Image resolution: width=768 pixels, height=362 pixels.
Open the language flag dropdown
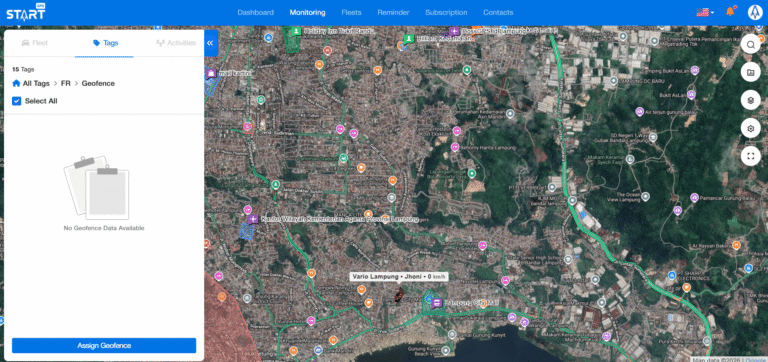click(x=705, y=12)
